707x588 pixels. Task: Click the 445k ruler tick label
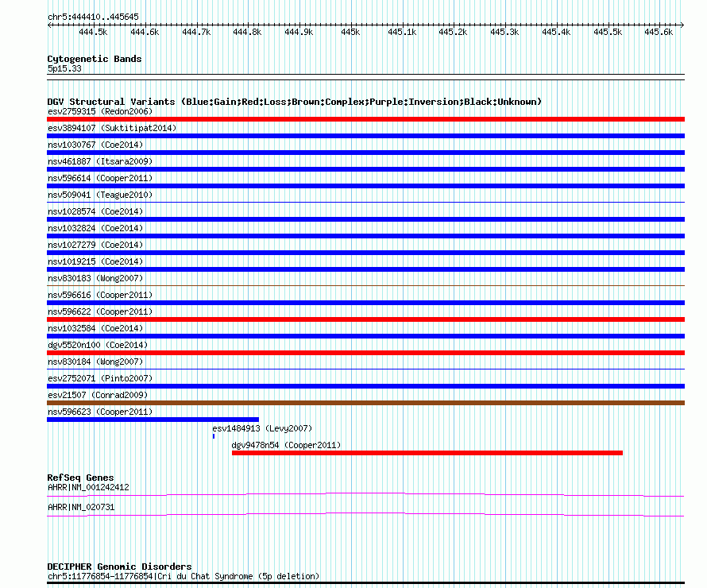pos(350,33)
